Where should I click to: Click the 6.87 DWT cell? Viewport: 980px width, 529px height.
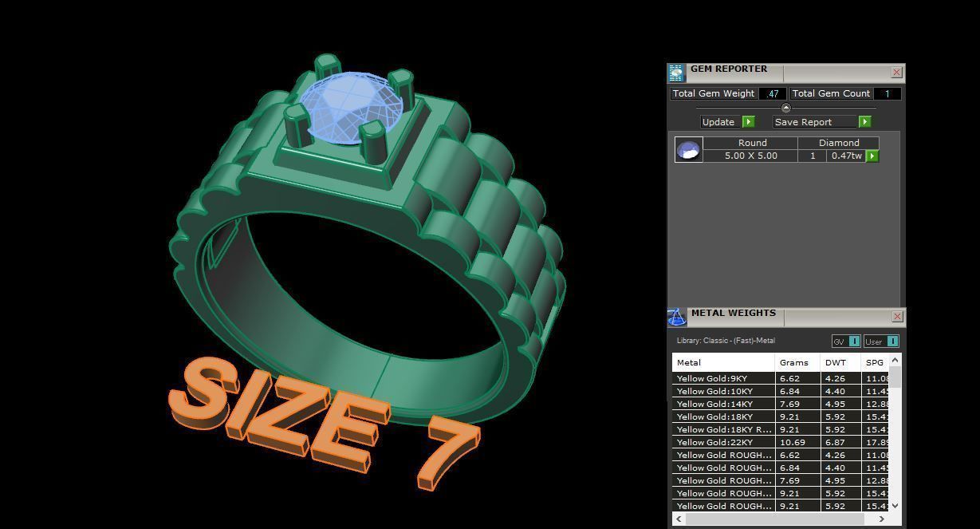841,442
